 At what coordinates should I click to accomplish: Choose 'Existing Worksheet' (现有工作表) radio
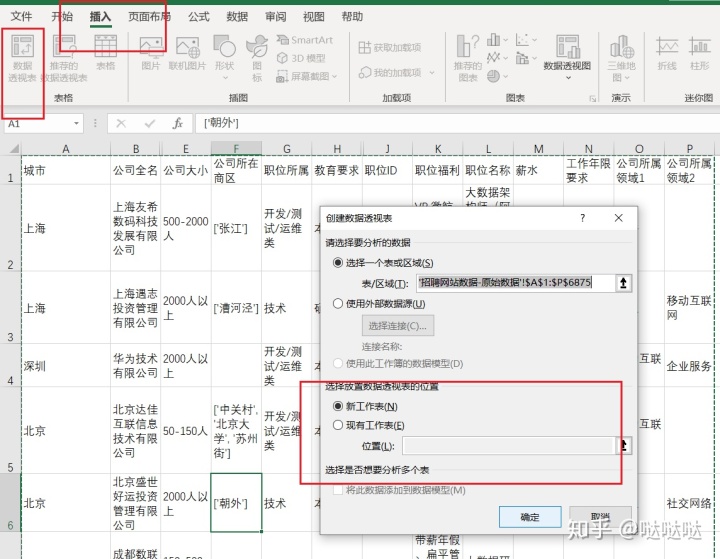(x=338, y=425)
